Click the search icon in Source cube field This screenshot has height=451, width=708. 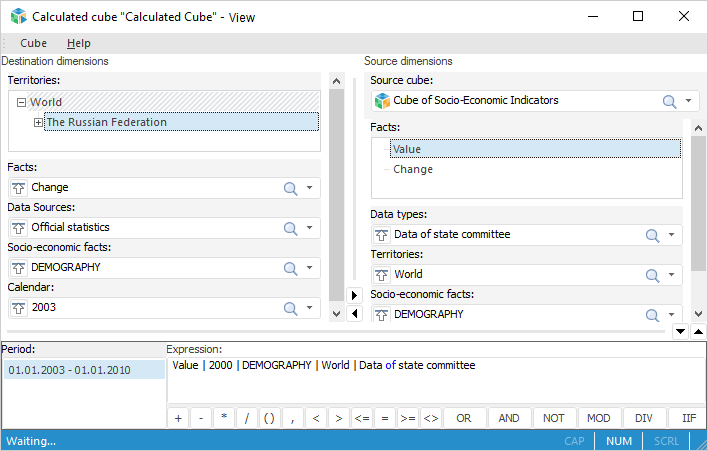[x=669, y=101]
